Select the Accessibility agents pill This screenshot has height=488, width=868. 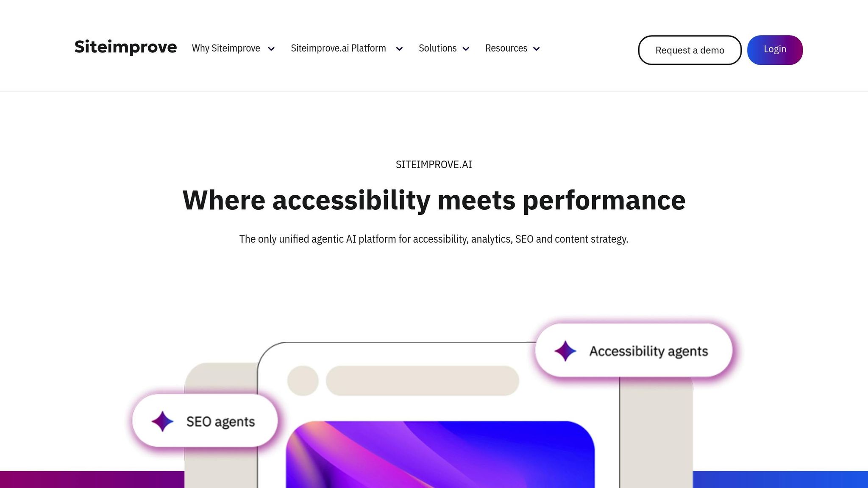(x=634, y=350)
